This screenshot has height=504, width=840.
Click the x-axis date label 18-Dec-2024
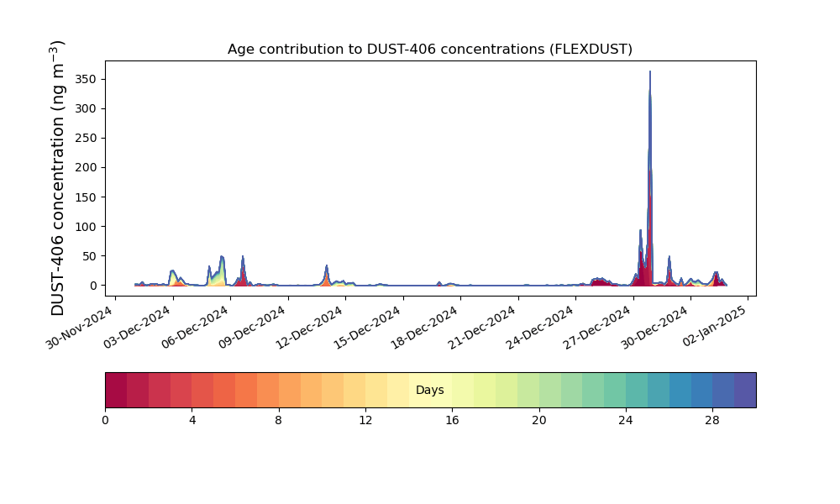click(423, 327)
